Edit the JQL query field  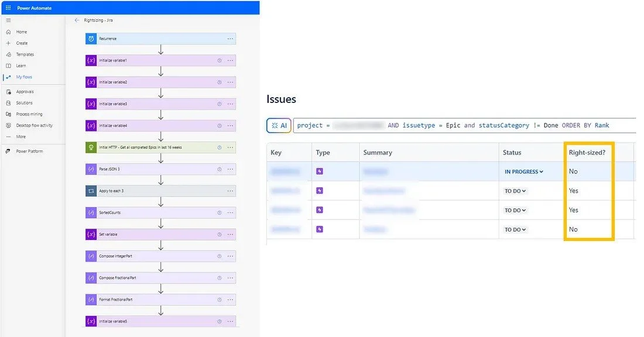coord(464,126)
